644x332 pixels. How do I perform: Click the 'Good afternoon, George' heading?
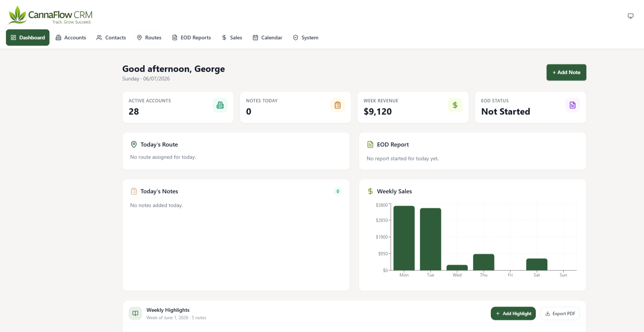tap(174, 69)
